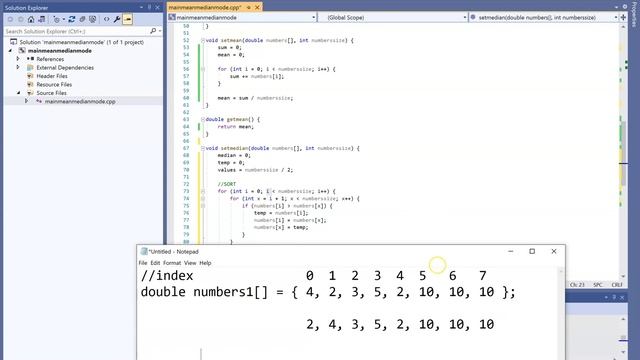The width and height of the screenshot is (640, 360).
Task: Select mainmeanmedianmode.cpp in Solution Explorer
Action: pos(80,102)
